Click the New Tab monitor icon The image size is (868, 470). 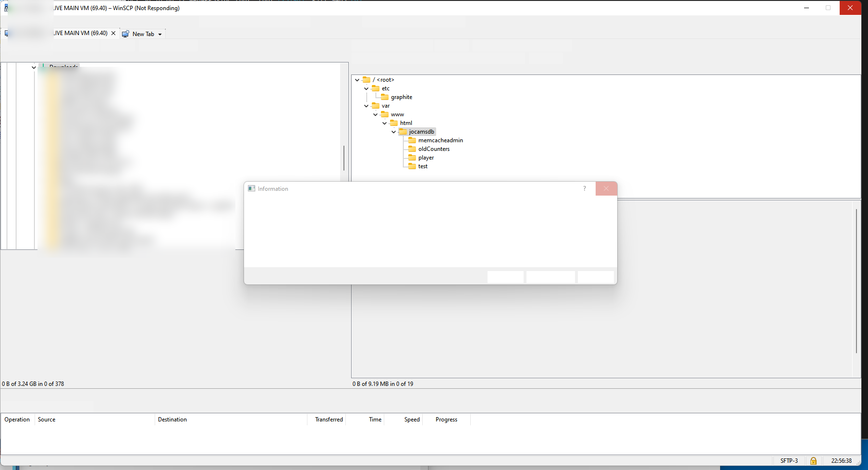[125, 34]
